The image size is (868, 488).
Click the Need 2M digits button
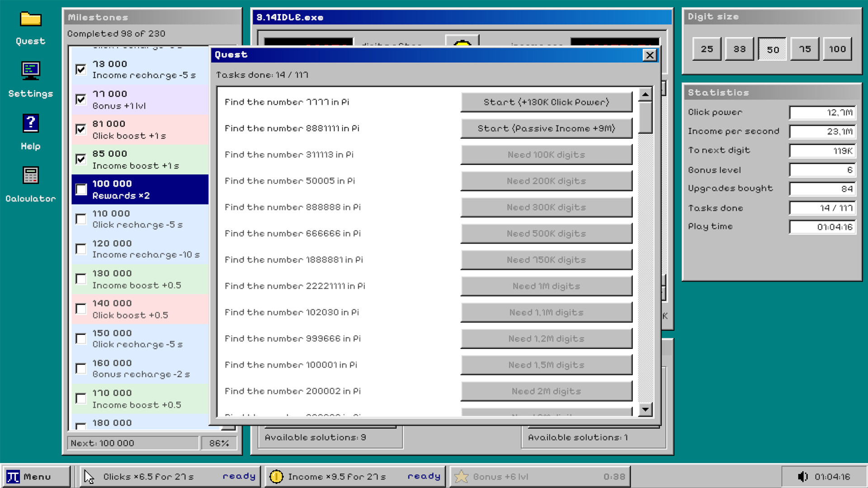click(x=546, y=391)
